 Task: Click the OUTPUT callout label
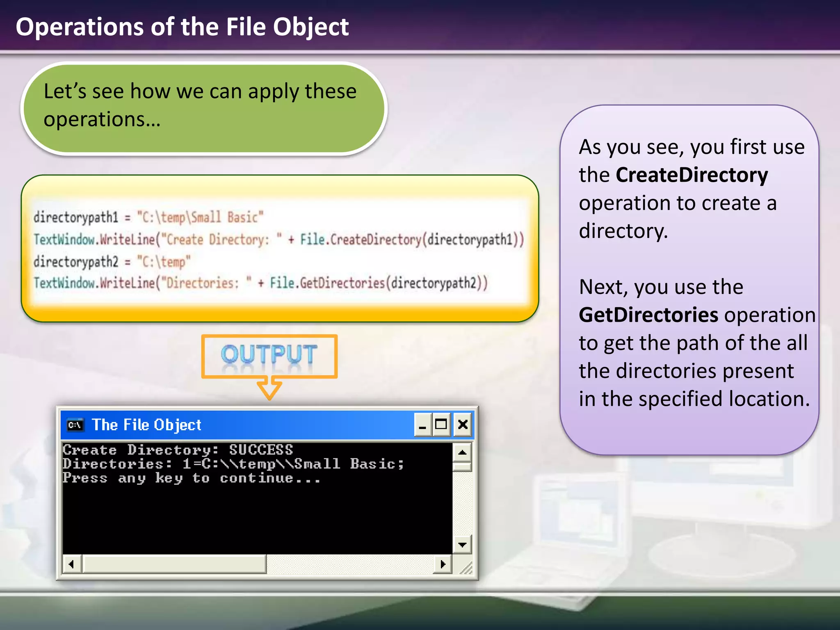[269, 355]
